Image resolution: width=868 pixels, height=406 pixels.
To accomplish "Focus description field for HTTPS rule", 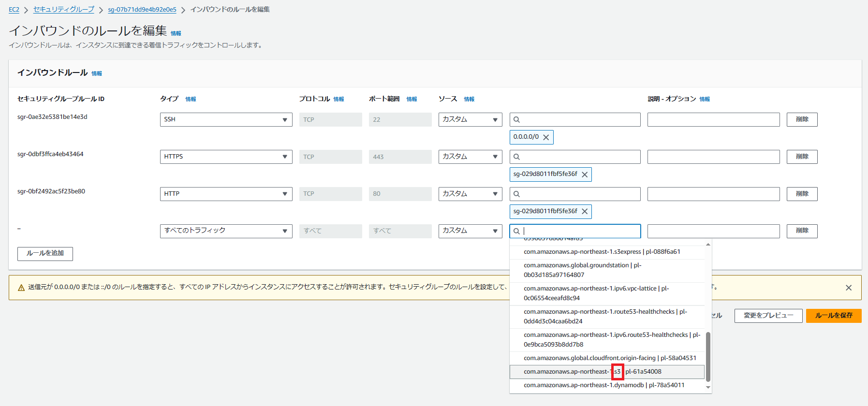I will [x=714, y=157].
